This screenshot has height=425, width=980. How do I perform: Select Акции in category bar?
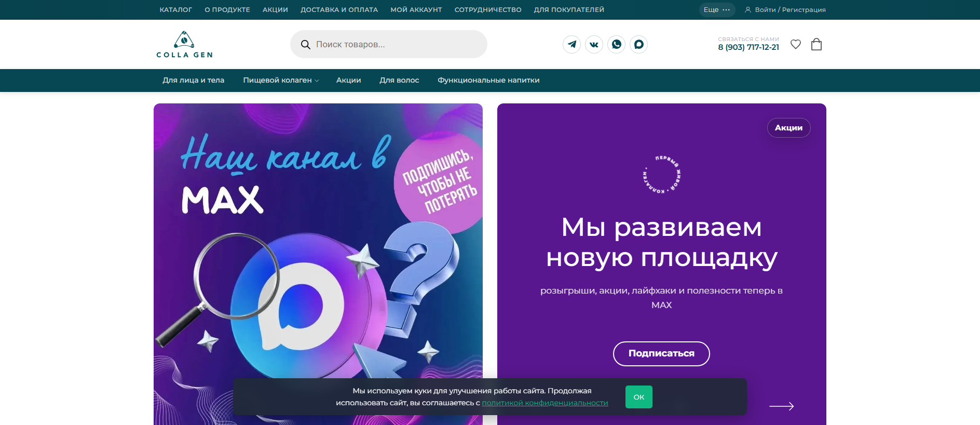[348, 80]
